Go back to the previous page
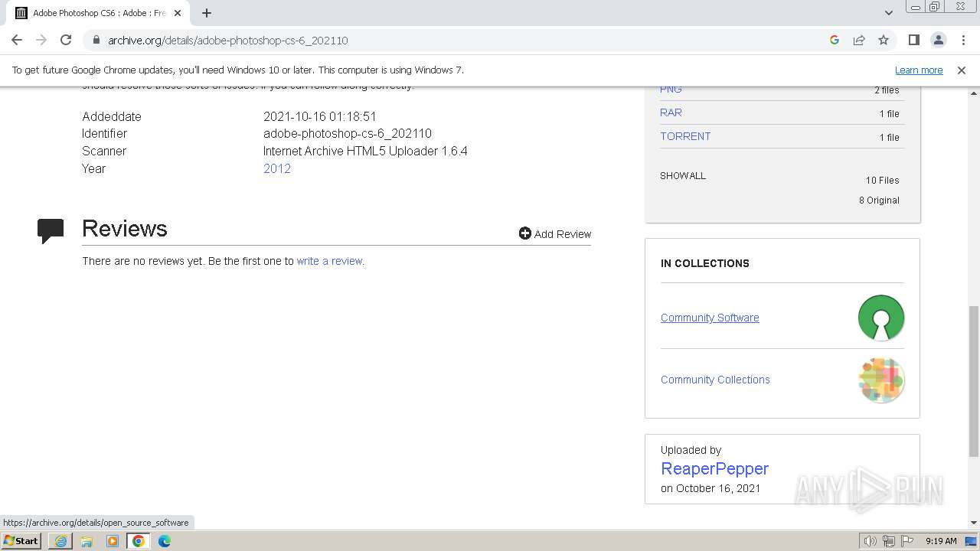Screen dimensions: 980x551 click(17, 40)
